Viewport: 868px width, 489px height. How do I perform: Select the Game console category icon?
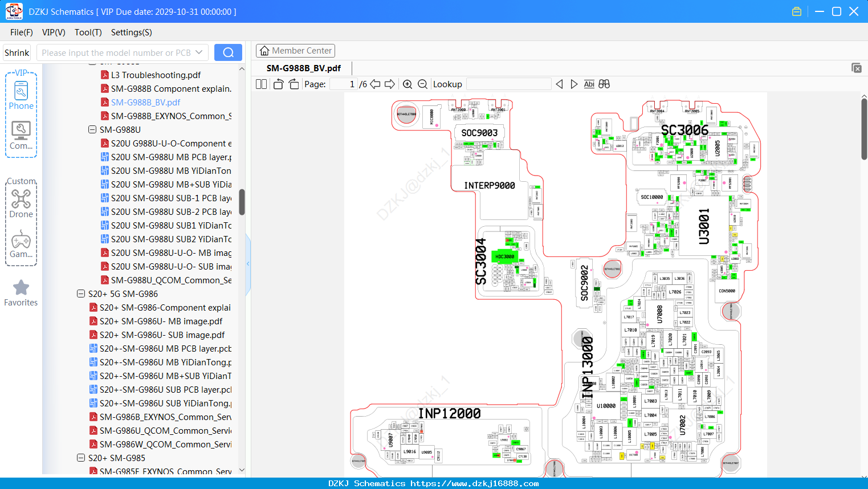pyautogui.click(x=21, y=244)
